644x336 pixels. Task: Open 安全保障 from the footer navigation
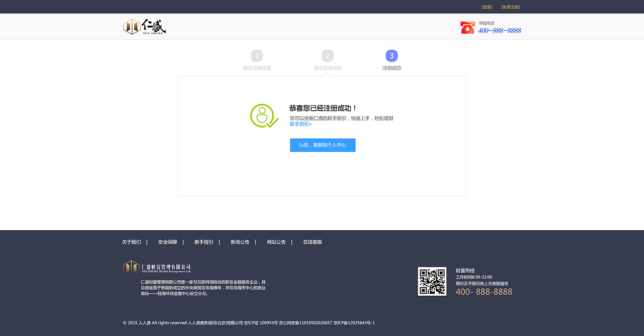tap(167, 242)
